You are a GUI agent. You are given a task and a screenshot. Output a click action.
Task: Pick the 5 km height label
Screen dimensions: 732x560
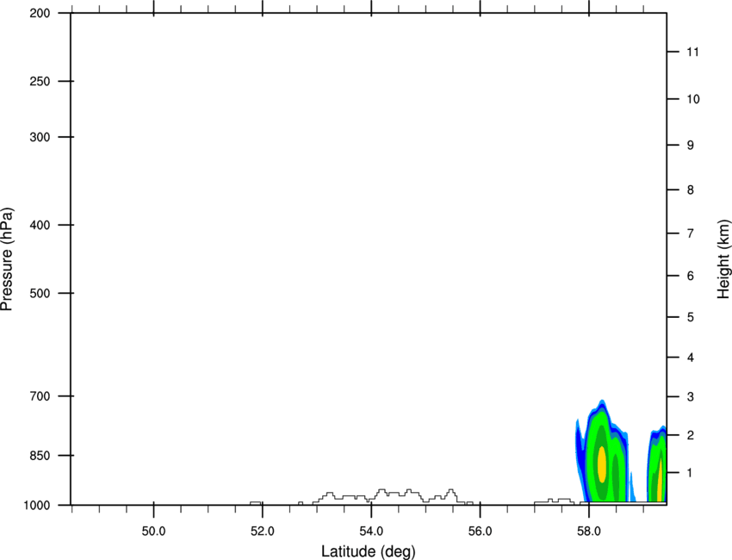pos(691,318)
